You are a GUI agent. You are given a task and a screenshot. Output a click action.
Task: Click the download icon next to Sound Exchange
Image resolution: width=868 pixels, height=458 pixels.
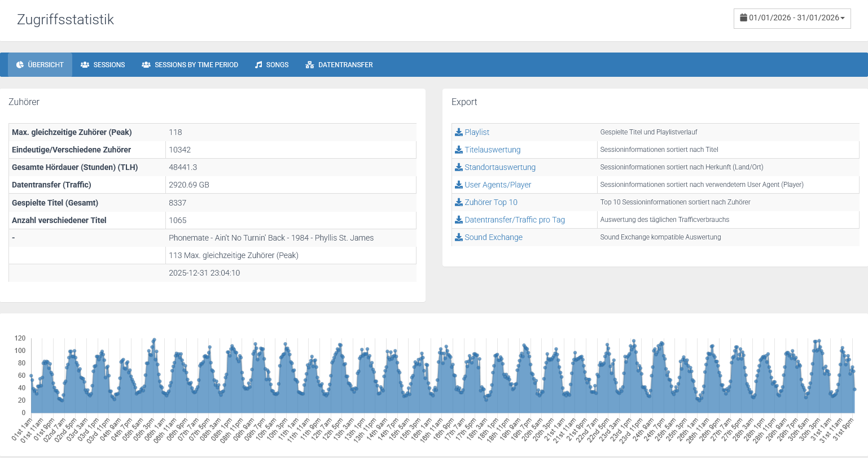pyautogui.click(x=459, y=237)
